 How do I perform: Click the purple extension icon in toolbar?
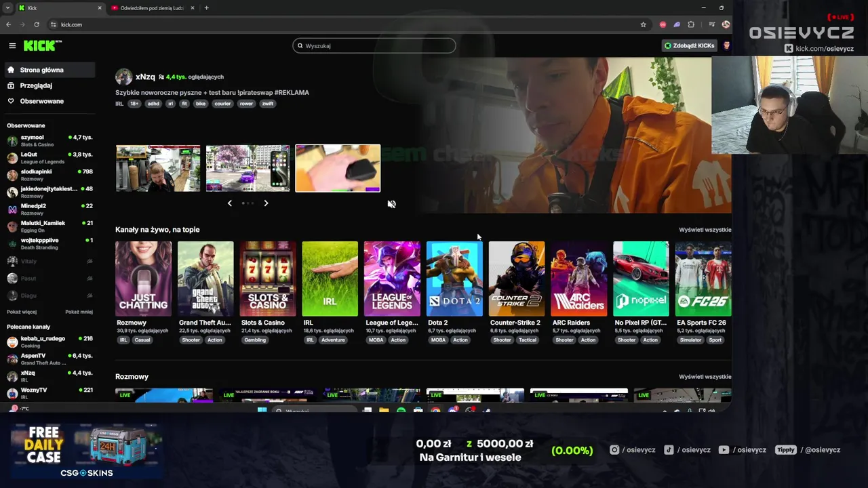point(677,24)
